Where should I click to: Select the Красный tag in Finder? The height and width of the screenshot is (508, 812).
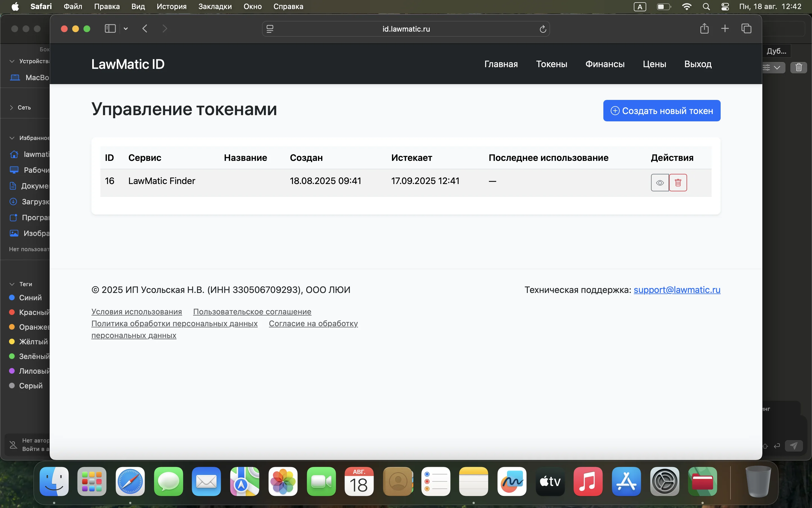coord(29,312)
